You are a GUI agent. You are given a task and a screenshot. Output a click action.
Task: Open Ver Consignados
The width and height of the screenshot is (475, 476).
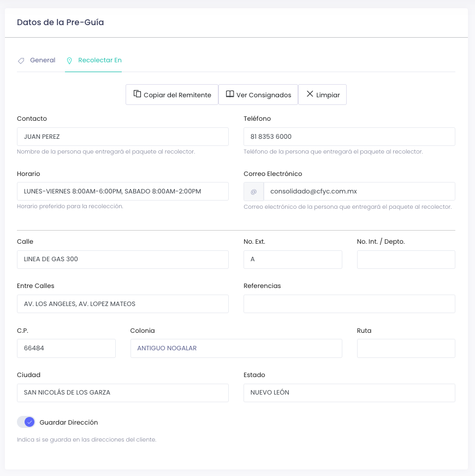pyautogui.click(x=258, y=95)
